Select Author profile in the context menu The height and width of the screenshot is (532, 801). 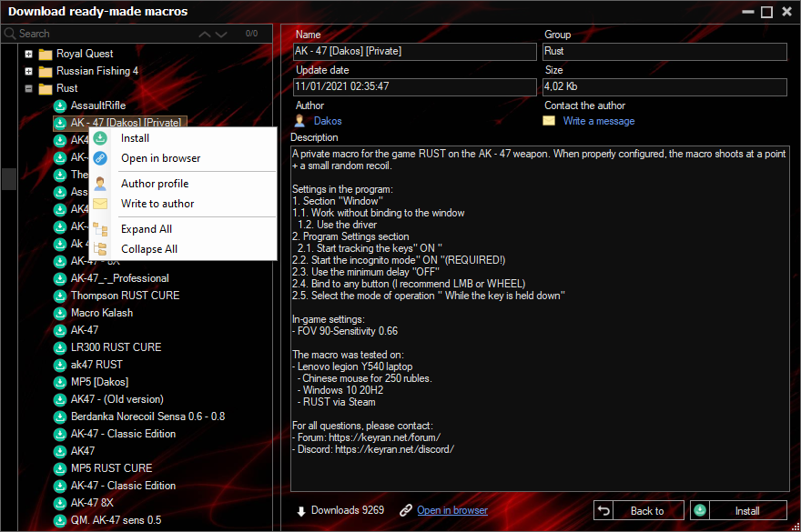click(183, 184)
